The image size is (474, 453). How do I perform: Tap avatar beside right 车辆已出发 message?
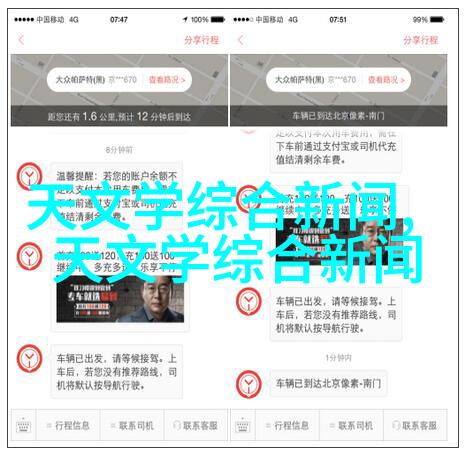click(x=249, y=302)
